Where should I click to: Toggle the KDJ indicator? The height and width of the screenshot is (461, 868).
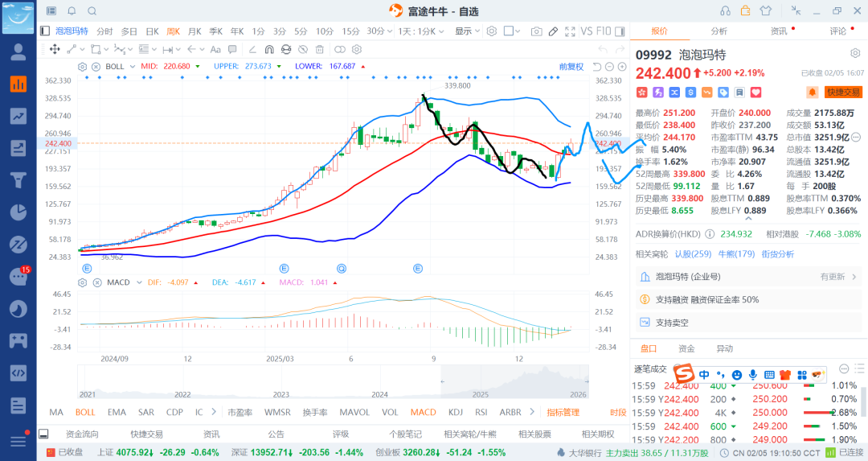click(456, 412)
